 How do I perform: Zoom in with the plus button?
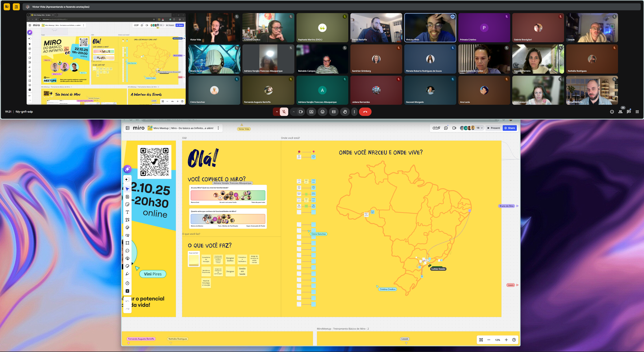(506, 340)
